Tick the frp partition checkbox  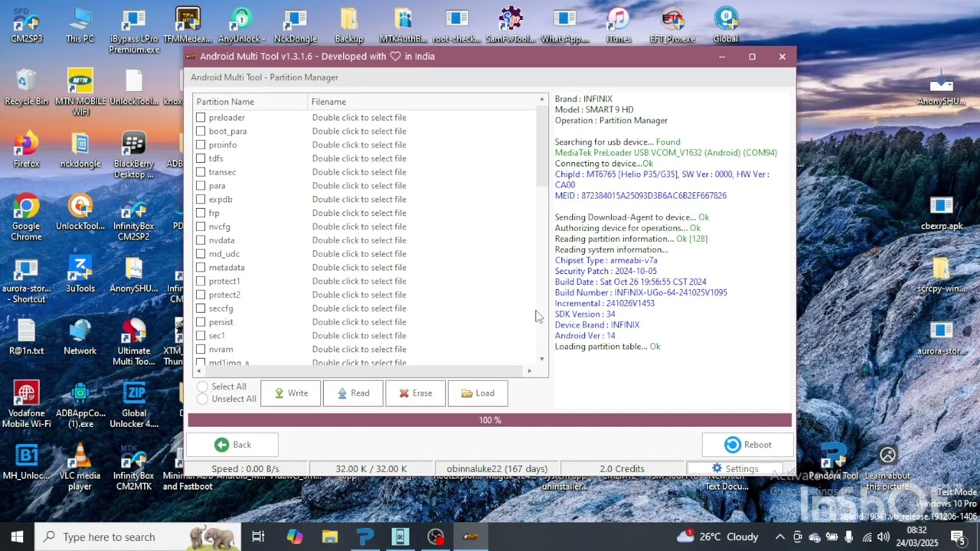point(201,213)
